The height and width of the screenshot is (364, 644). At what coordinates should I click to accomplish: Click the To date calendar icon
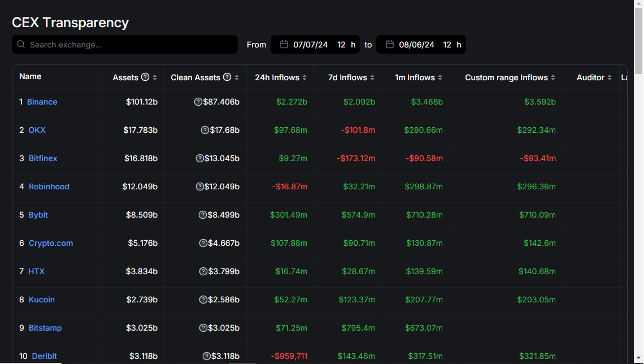tap(390, 45)
